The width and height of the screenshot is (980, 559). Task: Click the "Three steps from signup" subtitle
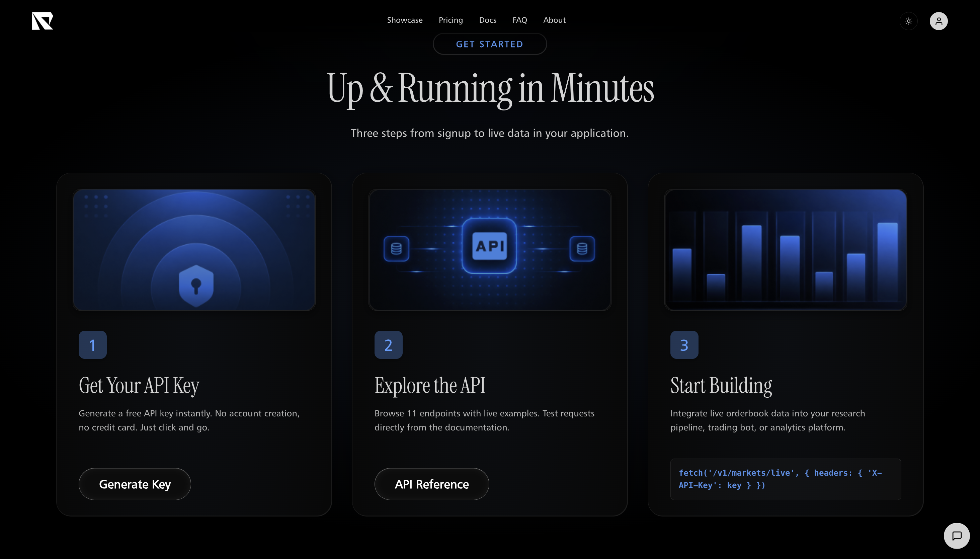[x=489, y=133]
